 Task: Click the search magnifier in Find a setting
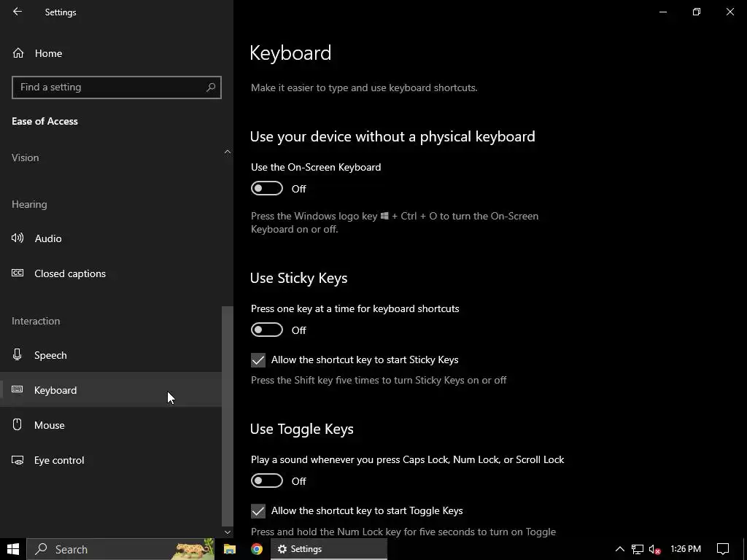[x=211, y=87]
